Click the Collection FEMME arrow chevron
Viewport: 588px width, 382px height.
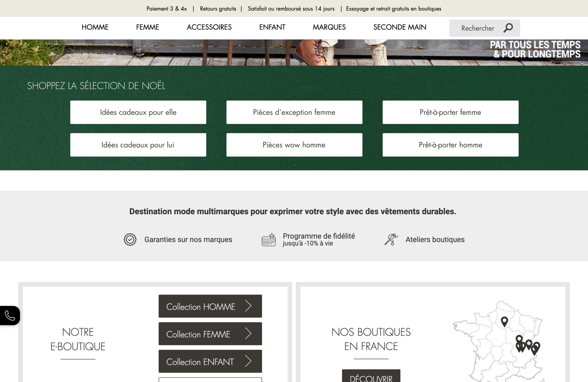[x=248, y=334]
